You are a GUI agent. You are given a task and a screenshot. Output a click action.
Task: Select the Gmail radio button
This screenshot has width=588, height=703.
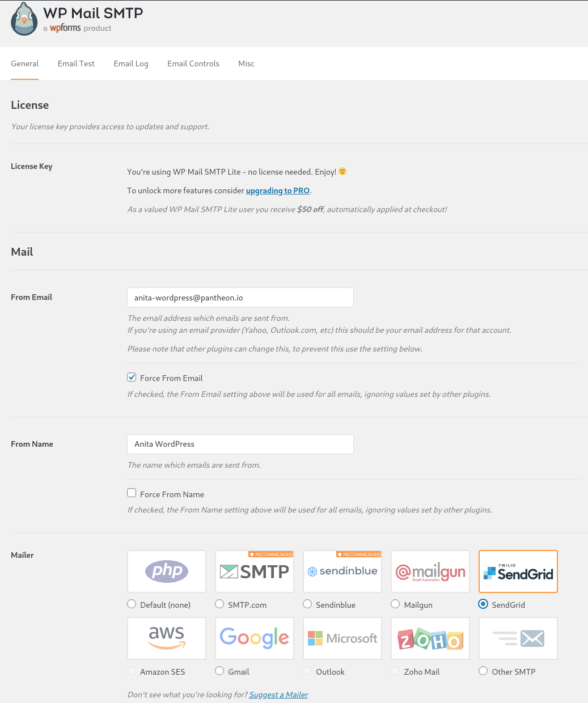(x=219, y=671)
